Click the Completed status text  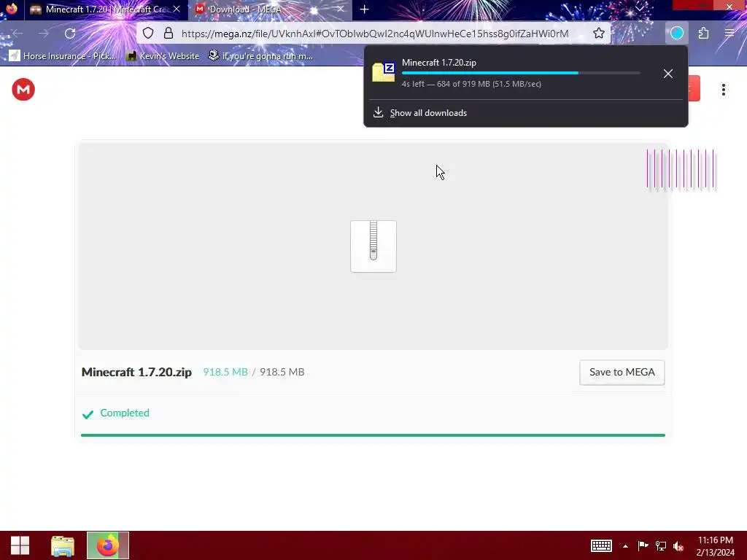pyautogui.click(x=125, y=413)
